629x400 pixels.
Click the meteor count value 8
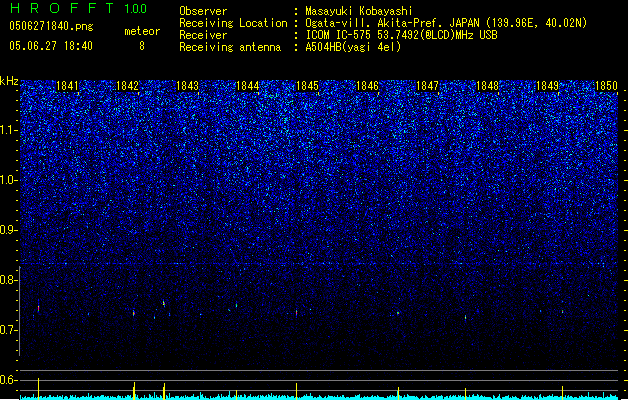tap(142, 46)
